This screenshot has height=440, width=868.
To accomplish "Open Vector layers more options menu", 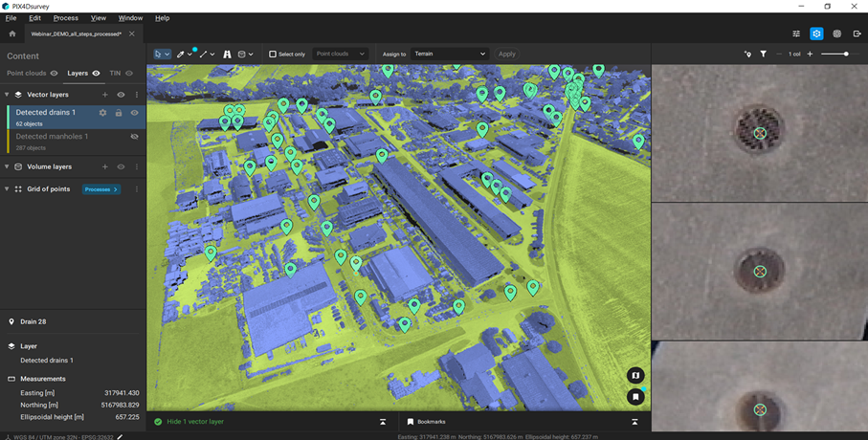I will pos(137,95).
